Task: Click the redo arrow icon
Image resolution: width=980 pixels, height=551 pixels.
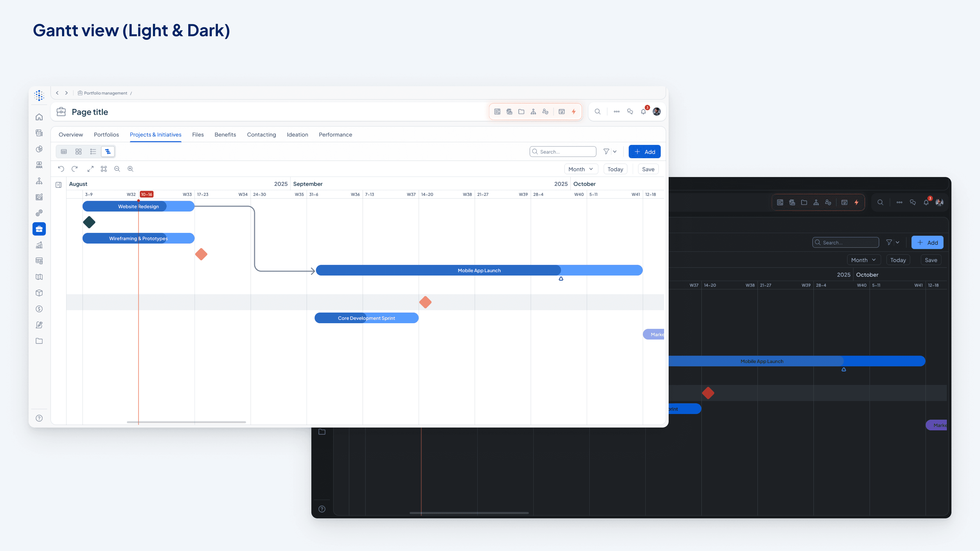Action: pos(75,169)
